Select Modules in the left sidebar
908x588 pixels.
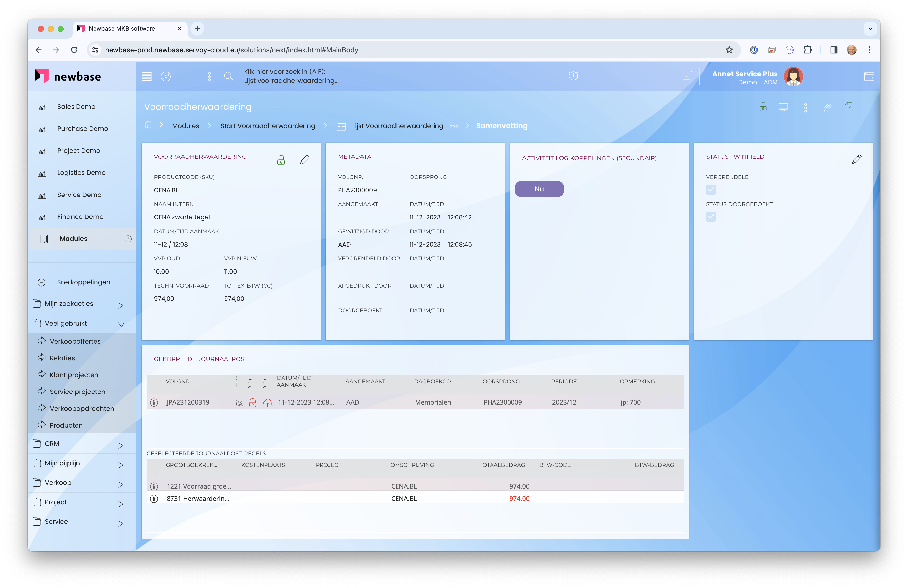click(x=73, y=239)
